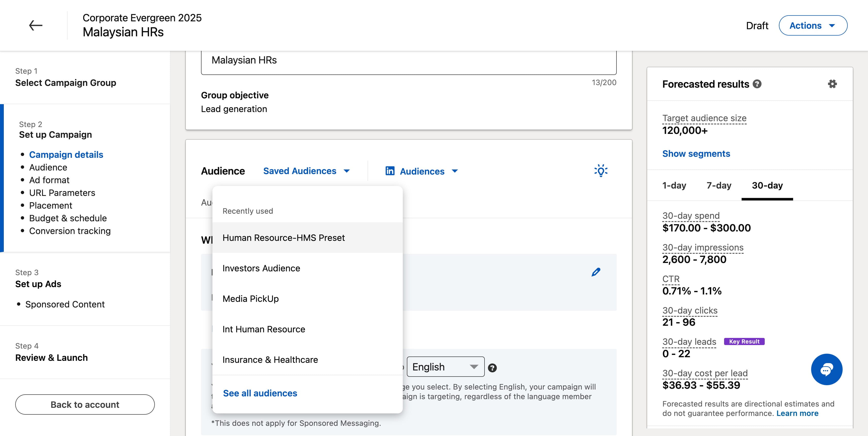The image size is (868, 436).
Task: Jump to Placement section
Action: click(x=51, y=205)
